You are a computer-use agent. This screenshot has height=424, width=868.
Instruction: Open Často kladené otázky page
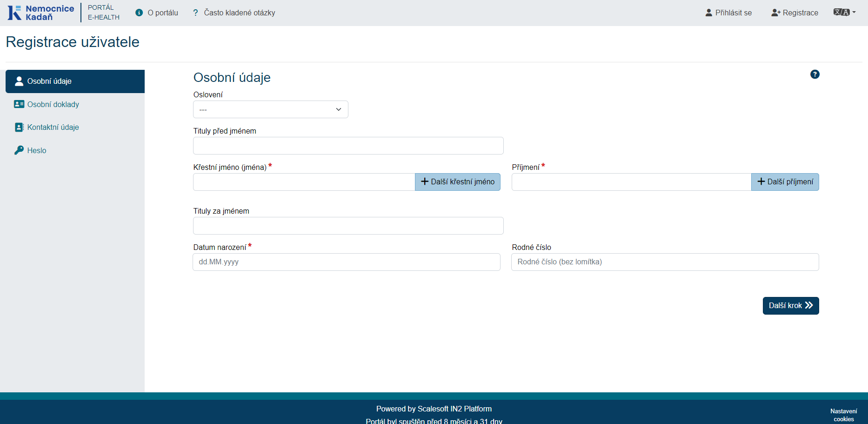[234, 13]
